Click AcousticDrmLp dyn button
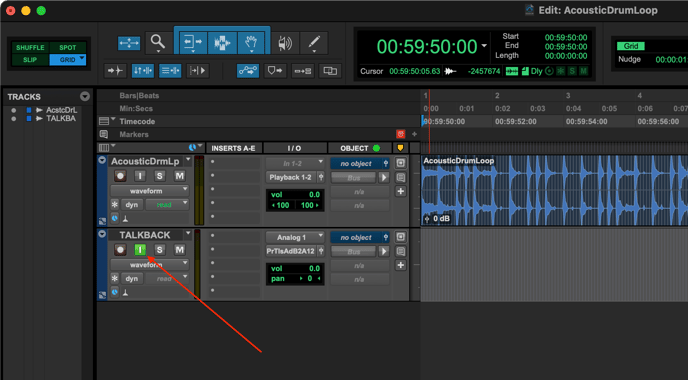The height and width of the screenshot is (380, 688). point(132,204)
